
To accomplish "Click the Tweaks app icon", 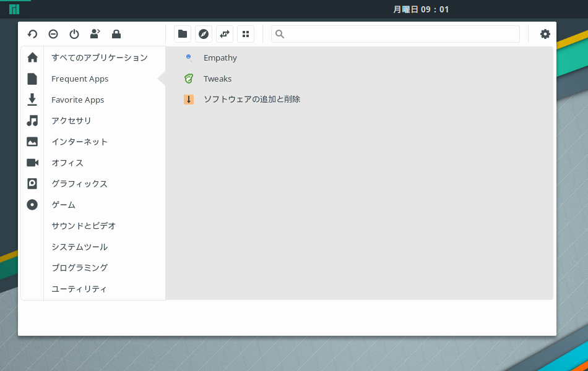I will tap(189, 79).
